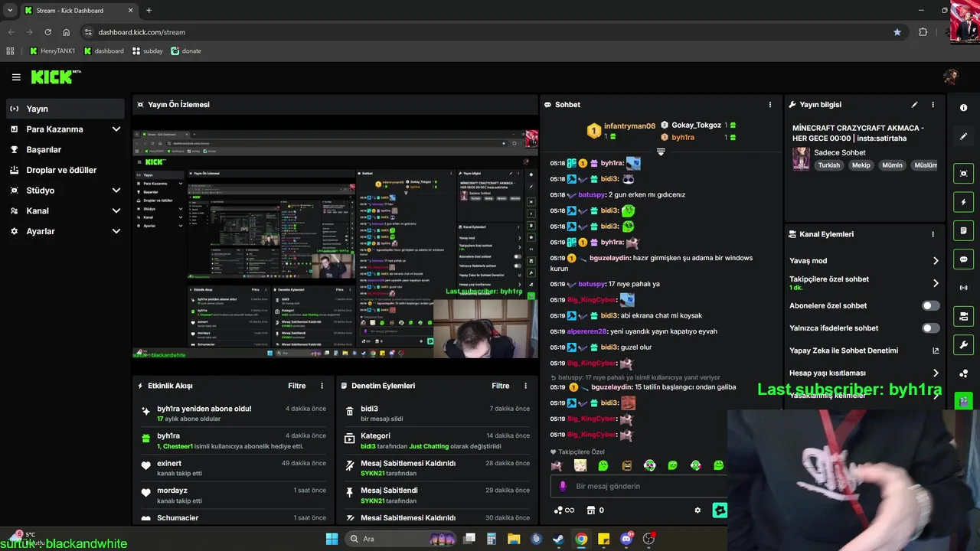This screenshot has width=980, height=551.
Task: Click Windows Start button on taskbar
Action: pos(332,539)
